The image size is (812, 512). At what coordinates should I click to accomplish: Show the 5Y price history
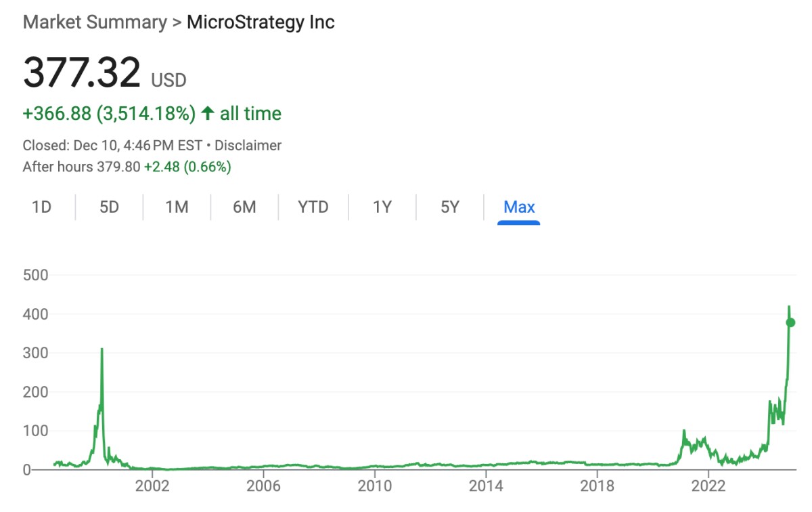pos(450,207)
